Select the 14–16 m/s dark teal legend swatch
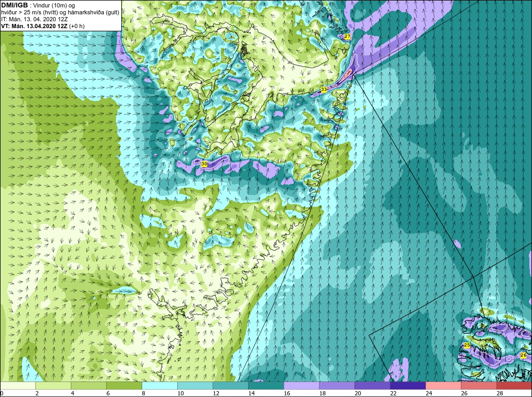 pyautogui.click(x=266, y=386)
